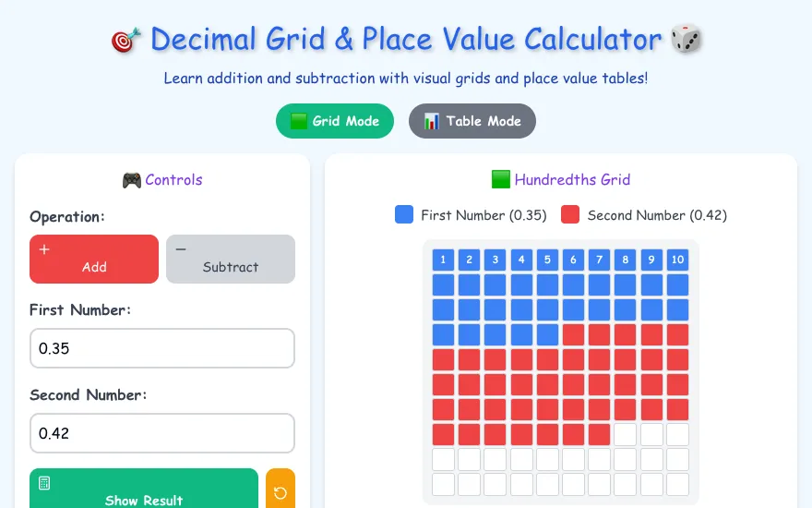Click blue First Number legend swatch
The image size is (812, 508).
404,214
